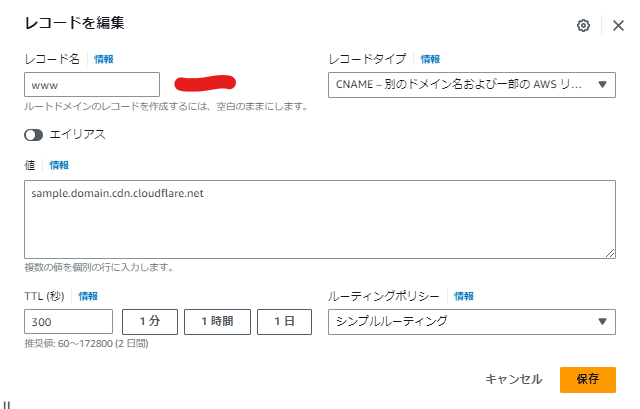Click the hint text ルートドメインのレコードを作成するには
The height and width of the screenshot is (409, 640).
166,107
